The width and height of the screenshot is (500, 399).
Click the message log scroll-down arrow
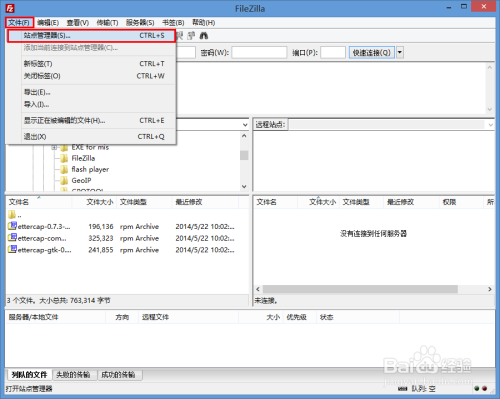(490, 109)
